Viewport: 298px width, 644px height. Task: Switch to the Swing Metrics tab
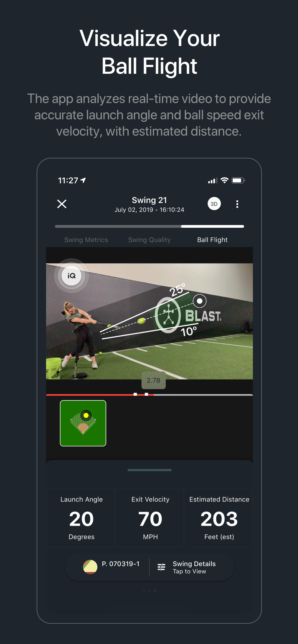[86, 240]
